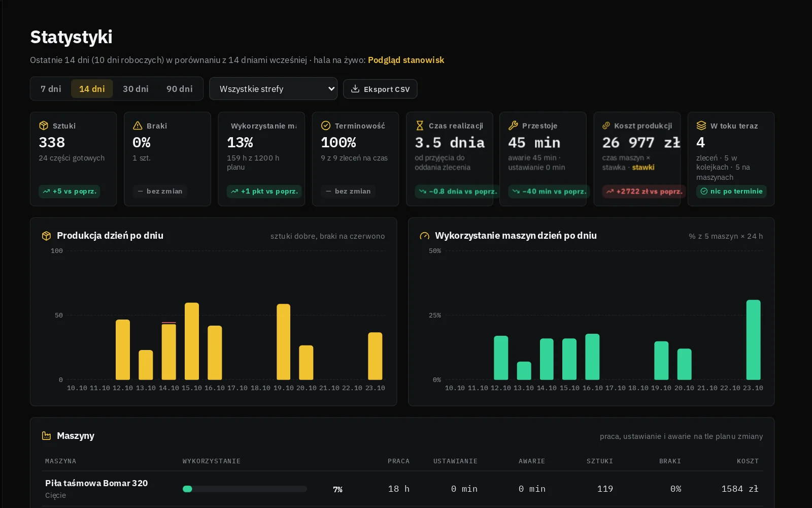
Task: Open the Podgląd stanowisk link
Action: [406, 60]
